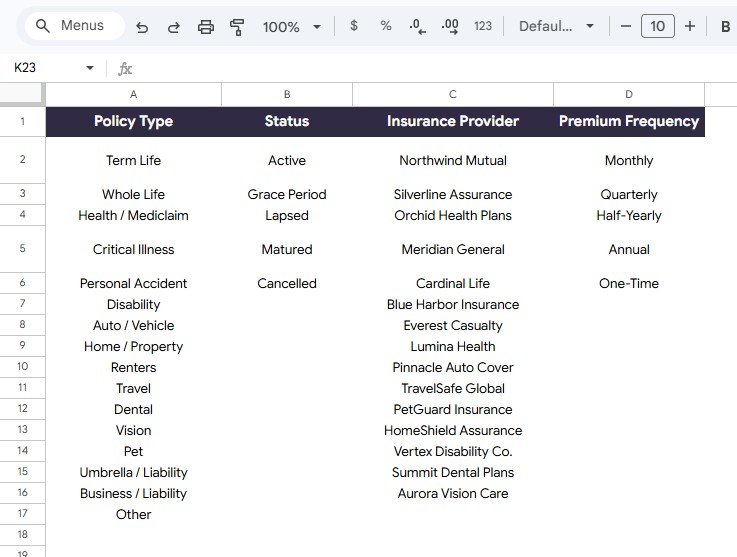Click the font size field showing 10
Image resolution: width=737 pixels, height=557 pixels.
[658, 26]
